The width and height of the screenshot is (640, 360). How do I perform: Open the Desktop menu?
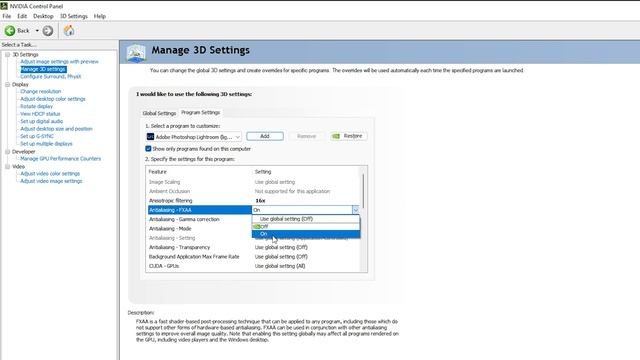(x=43, y=16)
